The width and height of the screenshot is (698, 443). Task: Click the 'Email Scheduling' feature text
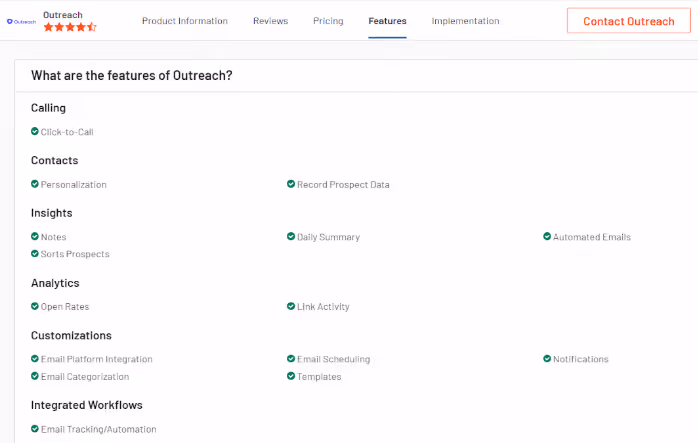click(x=333, y=359)
